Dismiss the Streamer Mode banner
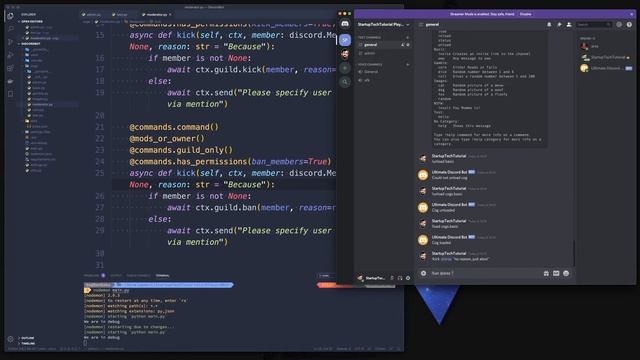 tap(632, 14)
